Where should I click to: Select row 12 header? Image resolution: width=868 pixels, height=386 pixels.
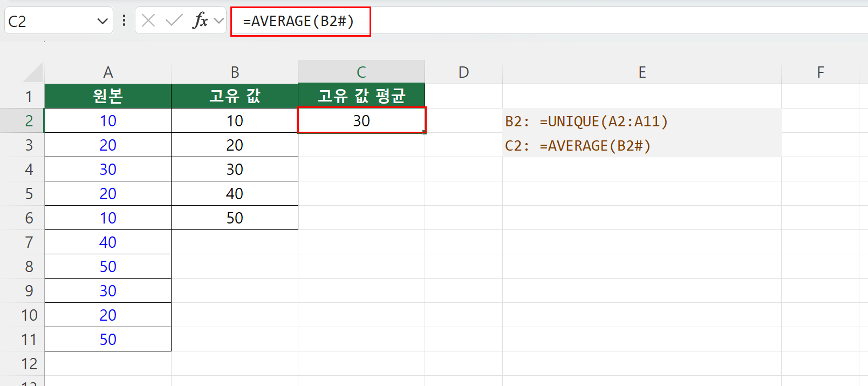point(22,364)
